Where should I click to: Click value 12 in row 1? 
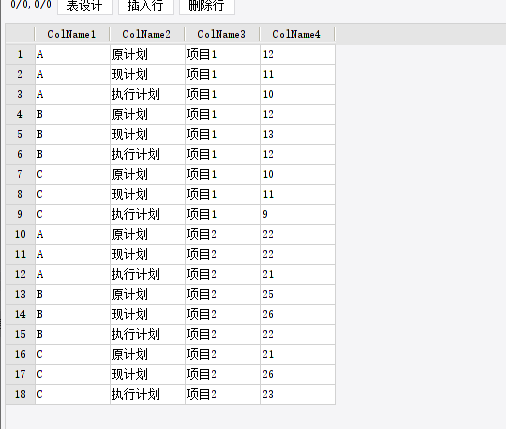[x=298, y=54]
